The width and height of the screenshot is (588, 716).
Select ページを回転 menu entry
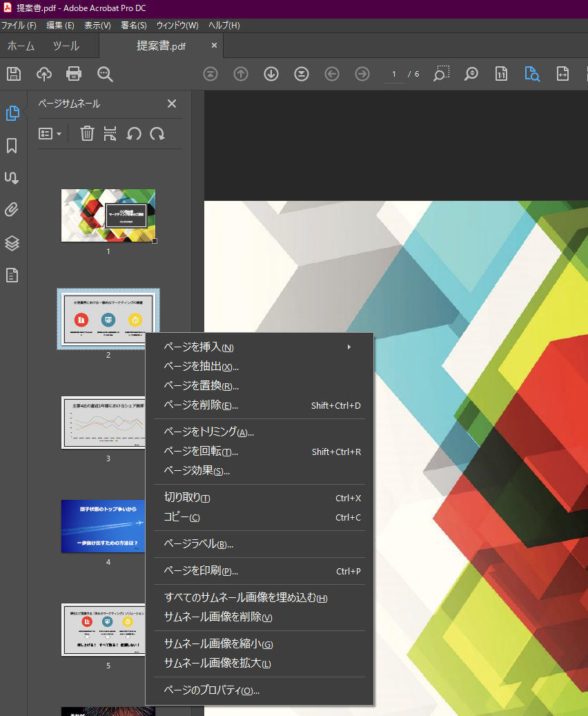click(x=259, y=452)
